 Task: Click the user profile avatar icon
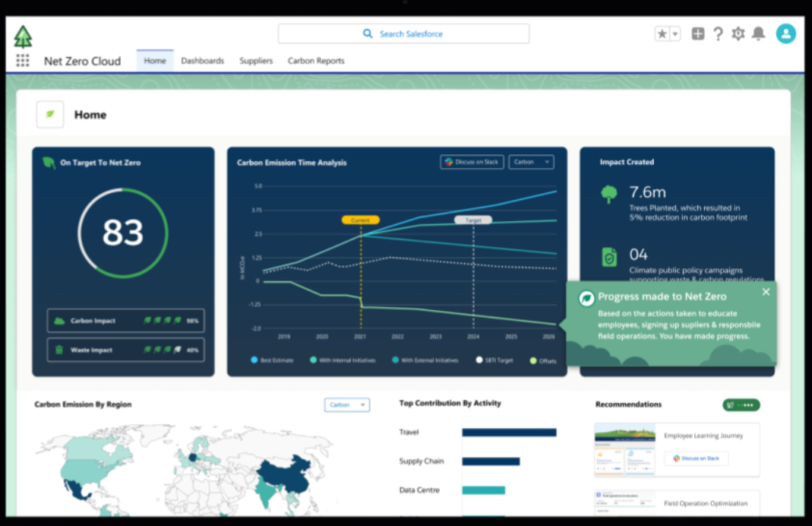(785, 33)
